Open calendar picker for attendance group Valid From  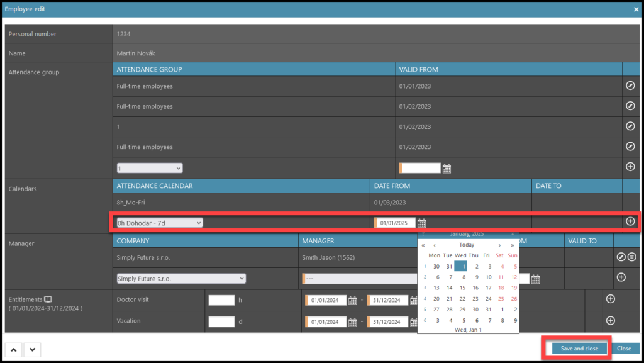[x=447, y=169]
